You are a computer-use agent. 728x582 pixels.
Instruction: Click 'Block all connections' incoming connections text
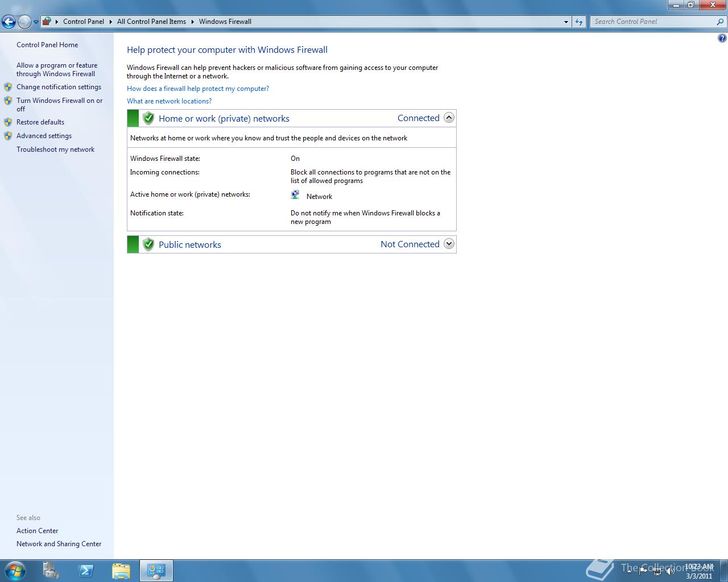click(370, 176)
